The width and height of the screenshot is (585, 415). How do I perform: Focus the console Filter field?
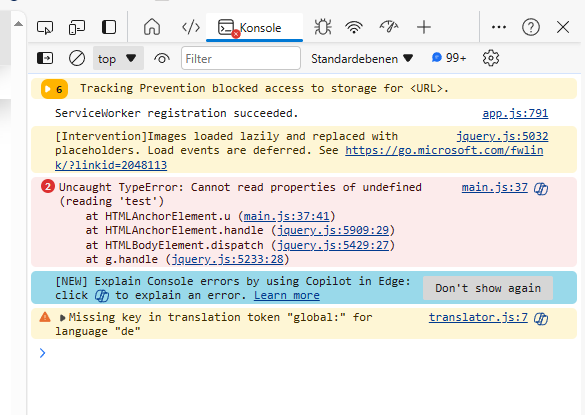coord(241,58)
